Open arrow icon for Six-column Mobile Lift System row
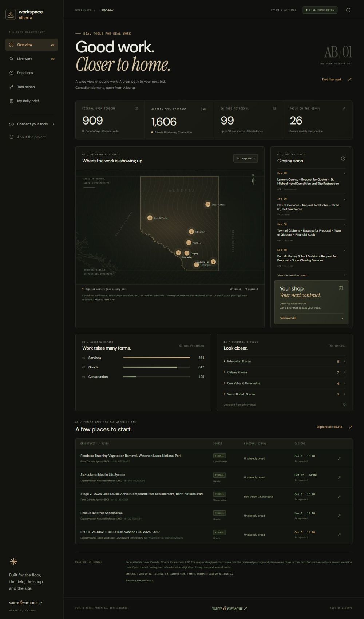 click(x=339, y=477)
